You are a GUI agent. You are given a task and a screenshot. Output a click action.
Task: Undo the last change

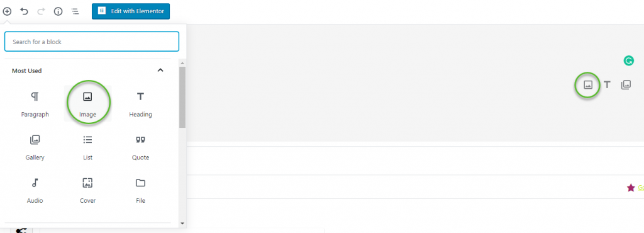click(25, 11)
